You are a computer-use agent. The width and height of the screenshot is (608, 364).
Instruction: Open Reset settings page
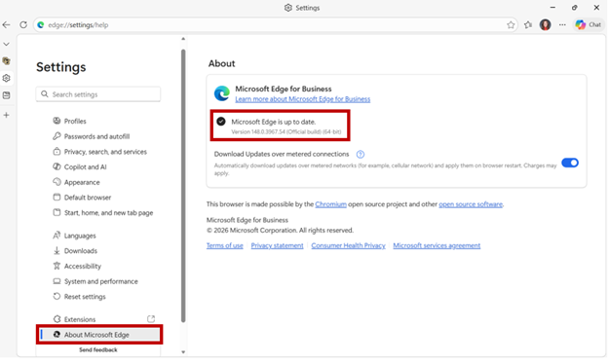point(85,297)
